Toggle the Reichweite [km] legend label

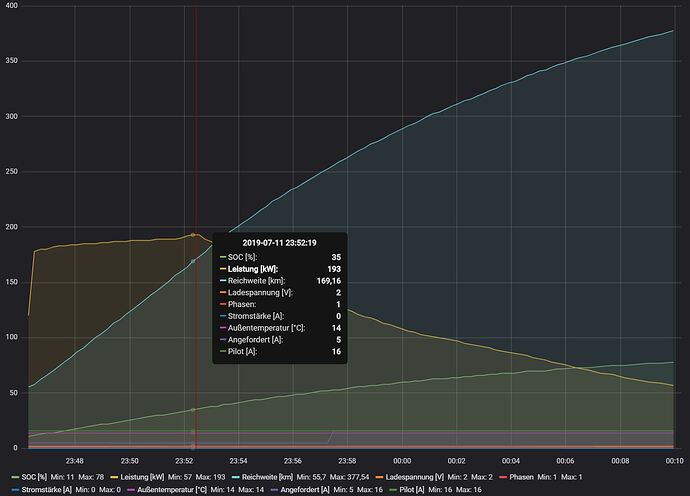click(x=267, y=477)
